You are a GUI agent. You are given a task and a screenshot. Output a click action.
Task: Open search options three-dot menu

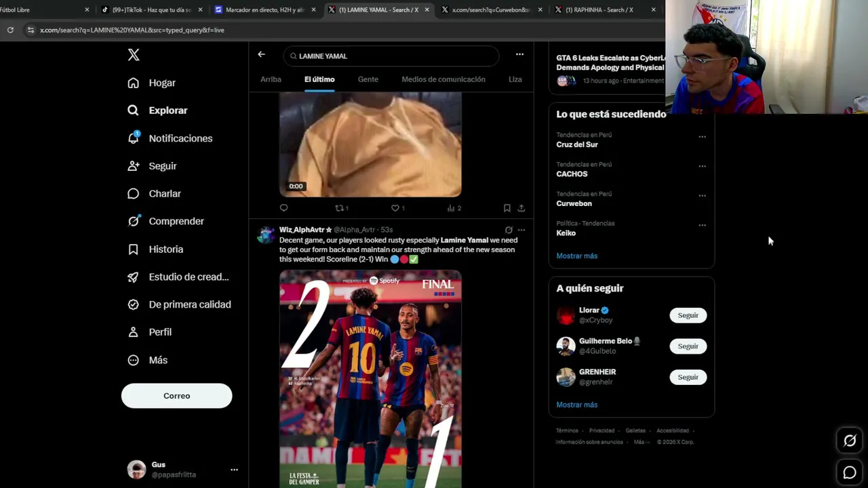tap(519, 55)
